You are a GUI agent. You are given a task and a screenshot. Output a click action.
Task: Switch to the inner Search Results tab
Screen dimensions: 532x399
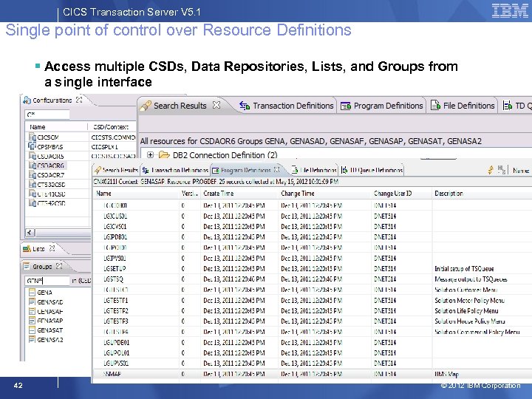coord(117,170)
